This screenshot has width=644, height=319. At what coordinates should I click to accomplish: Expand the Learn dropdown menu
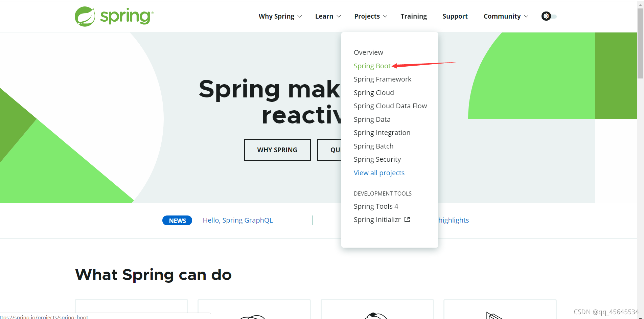(x=328, y=16)
